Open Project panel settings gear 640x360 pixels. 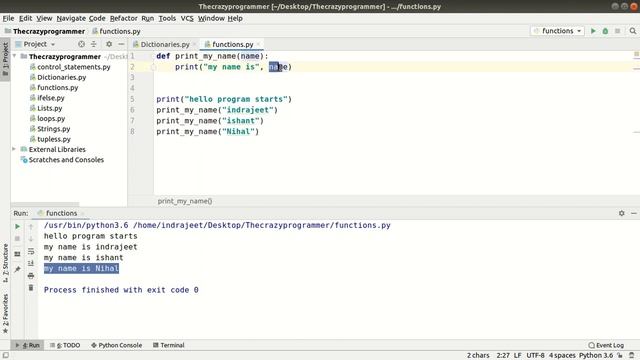click(x=109, y=44)
